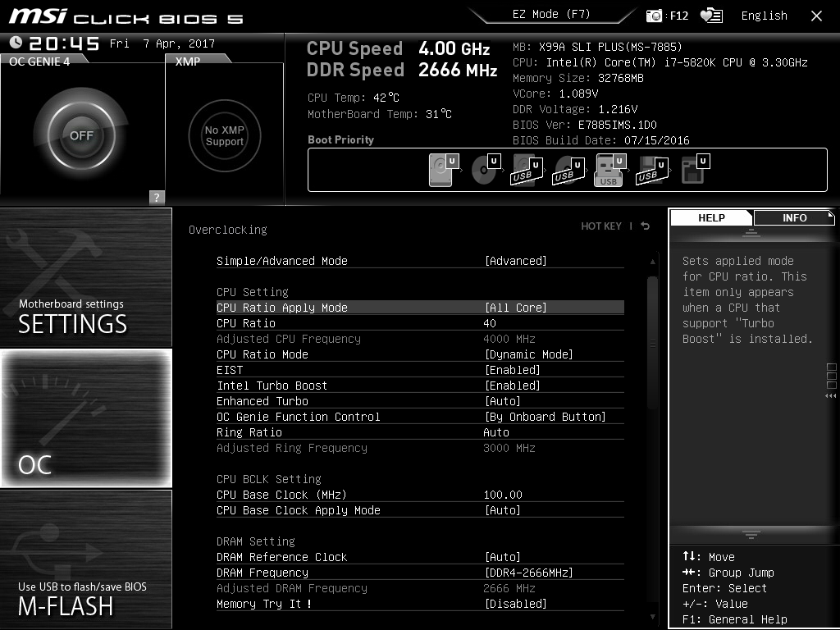840x630 pixels.
Task: Click the 20:45 time display
Action: [x=64, y=43]
